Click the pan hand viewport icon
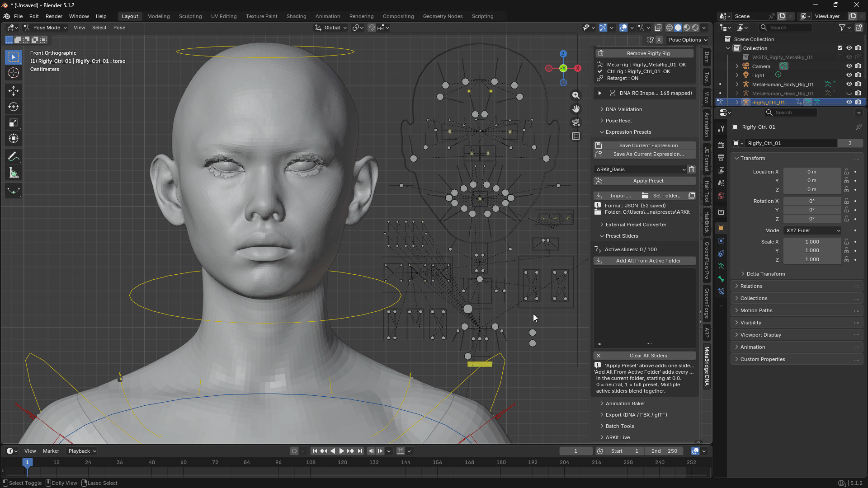This screenshot has width=868, height=488. pyautogui.click(x=576, y=109)
